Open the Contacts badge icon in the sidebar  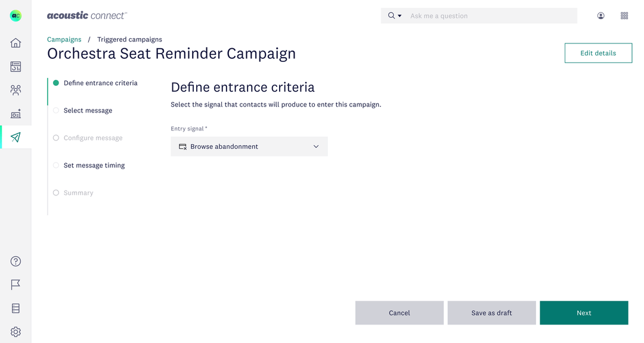coord(16,113)
